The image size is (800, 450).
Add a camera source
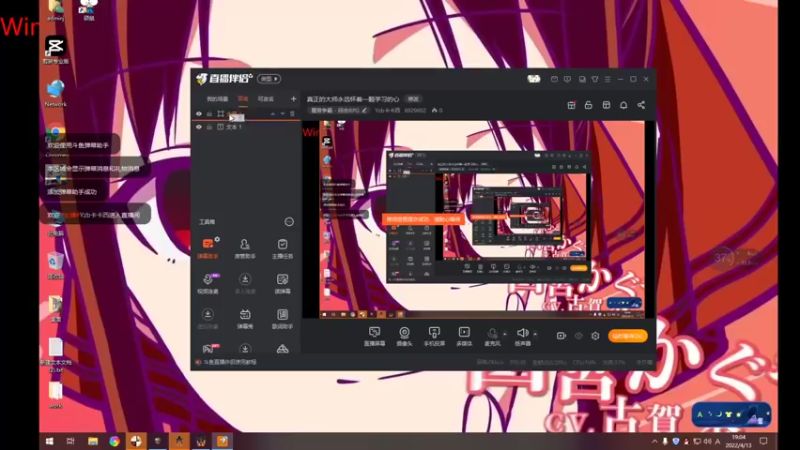click(x=404, y=337)
